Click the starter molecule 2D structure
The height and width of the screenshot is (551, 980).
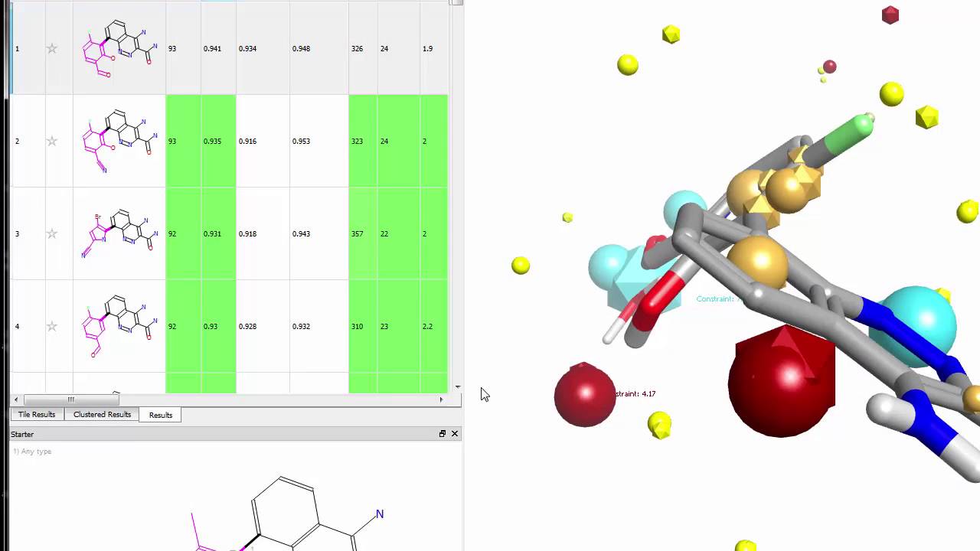click(x=287, y=513)
